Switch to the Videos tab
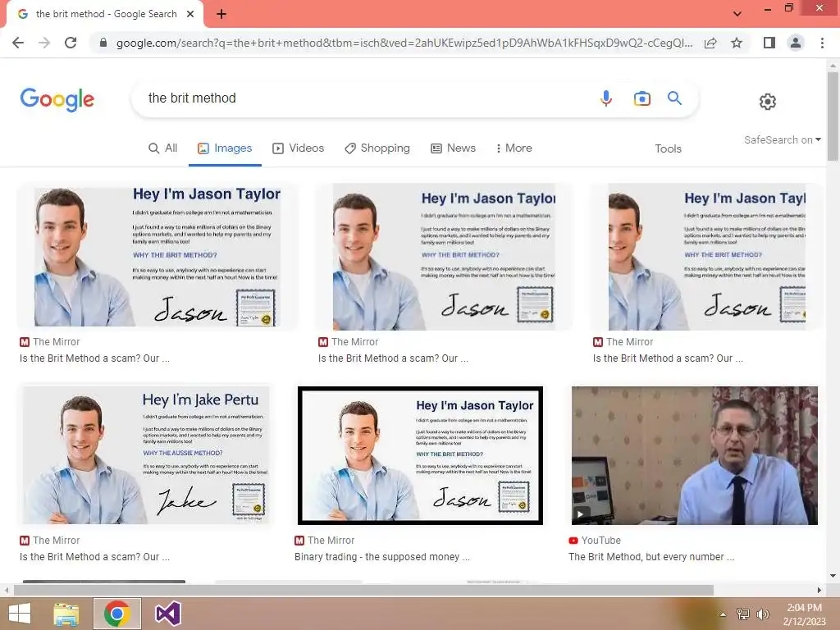The width and height of the screenshot is (840, 630). tap(299, 148)
